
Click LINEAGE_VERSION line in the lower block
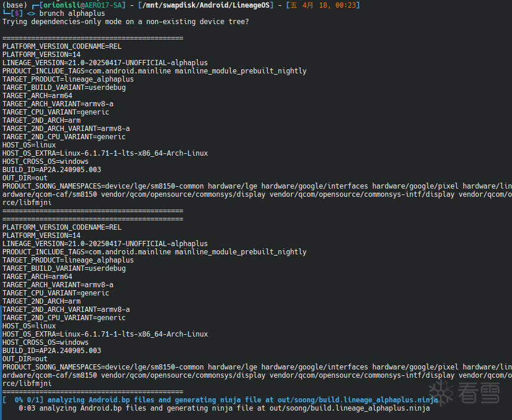tap(105, 244)
